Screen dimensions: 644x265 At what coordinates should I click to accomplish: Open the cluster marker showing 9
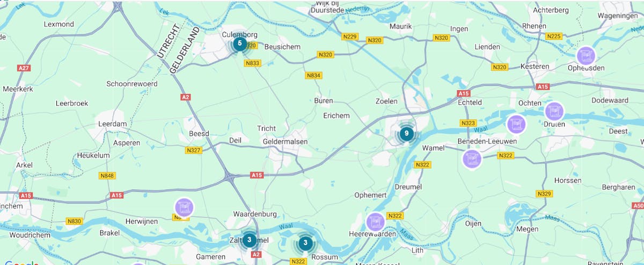406,133
